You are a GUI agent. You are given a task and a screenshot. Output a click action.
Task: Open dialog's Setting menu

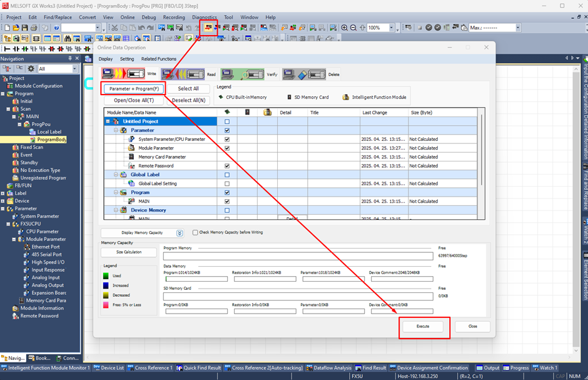(127, 59)
